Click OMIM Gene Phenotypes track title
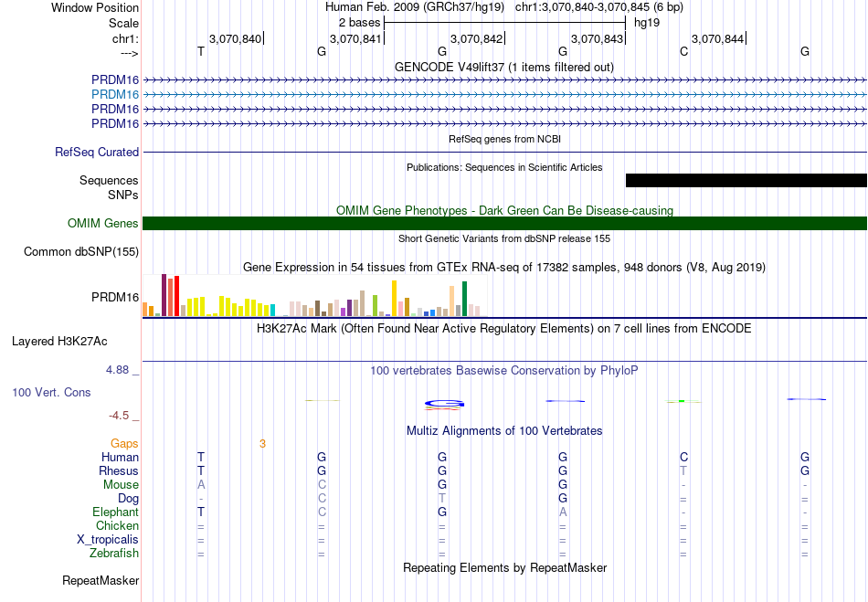Screen dimensions: 868x602 pyautogui.click(x=505, y=210)
